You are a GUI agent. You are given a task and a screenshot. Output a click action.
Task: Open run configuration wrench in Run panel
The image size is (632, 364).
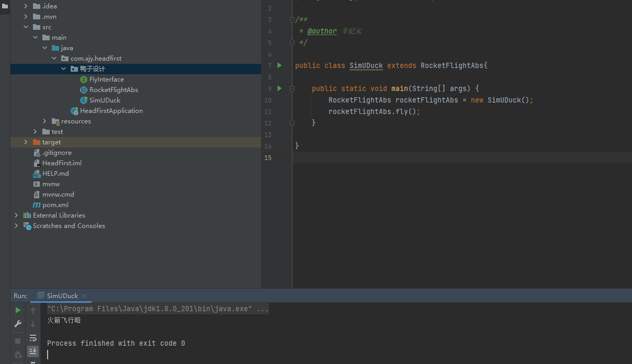pyautogui.click(x=18, y=324)
